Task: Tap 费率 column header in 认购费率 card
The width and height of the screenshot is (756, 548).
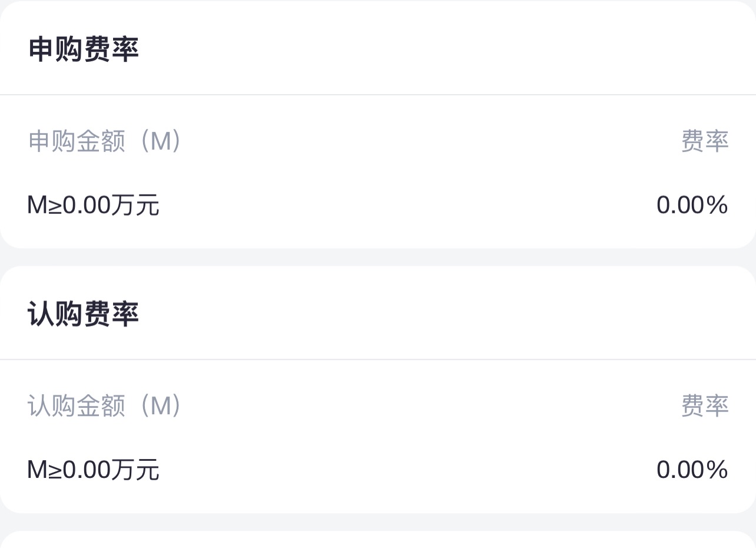Action: (705, 406)
